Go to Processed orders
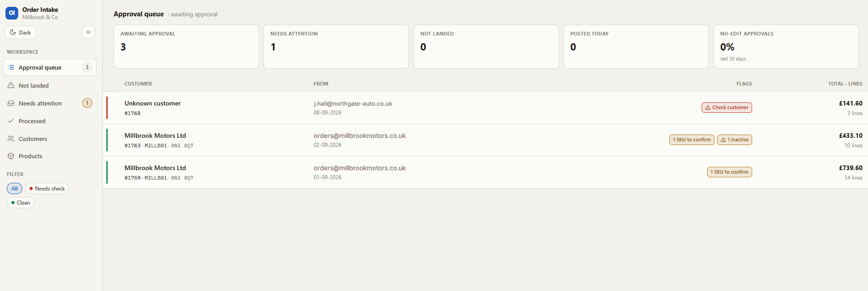The image size is (868, 291). tap(50, 121)
